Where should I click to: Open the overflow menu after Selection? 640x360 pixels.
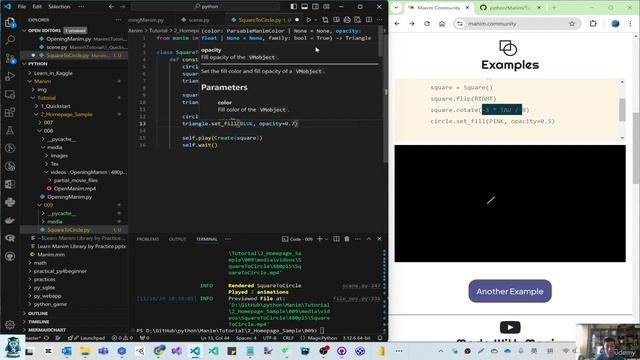point(81,7)
